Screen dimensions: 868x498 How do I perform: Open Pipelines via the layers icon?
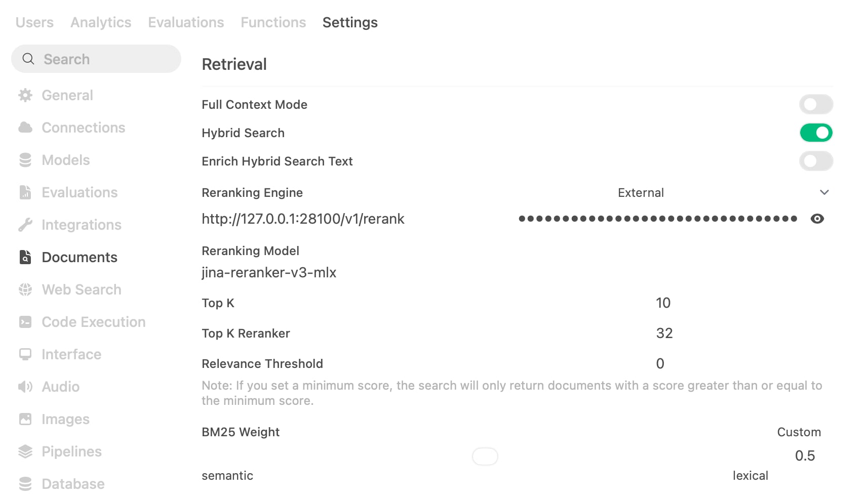pos(25,451)
